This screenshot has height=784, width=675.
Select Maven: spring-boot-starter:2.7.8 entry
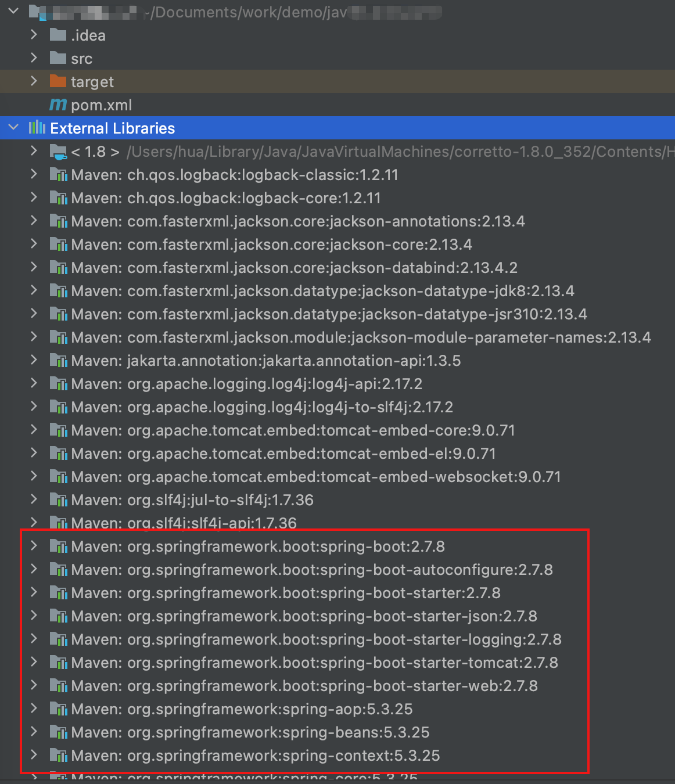click(x=286, y=593)
